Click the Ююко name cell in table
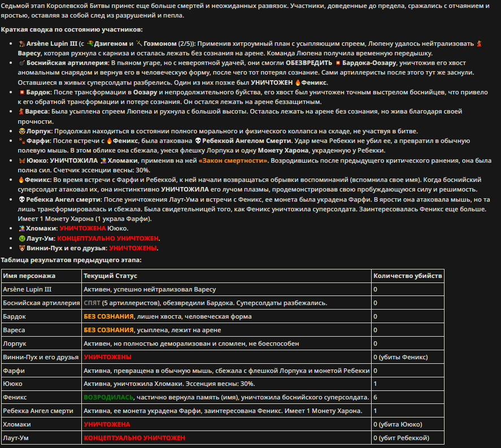The image size is (501, 448). 42,384
